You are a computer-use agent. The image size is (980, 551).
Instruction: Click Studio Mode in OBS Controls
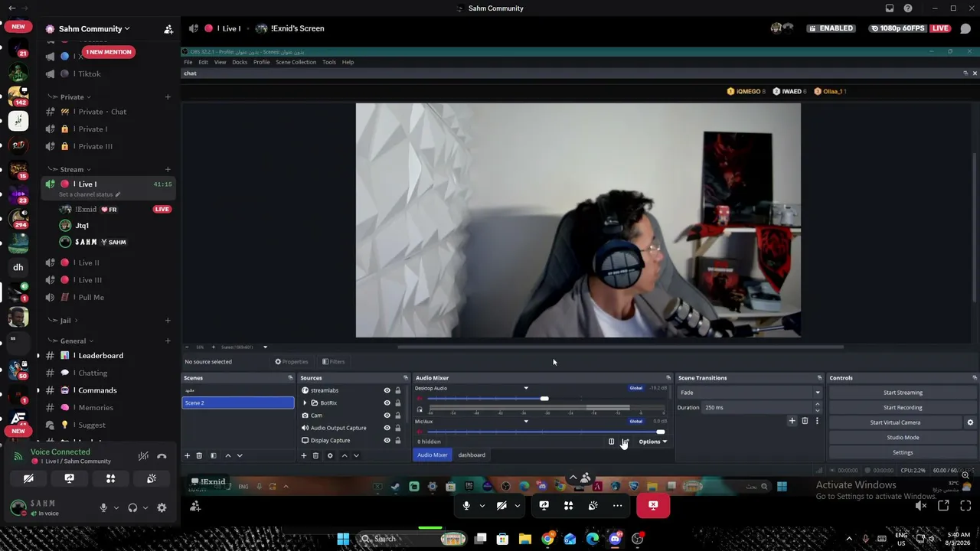point(903,437)
